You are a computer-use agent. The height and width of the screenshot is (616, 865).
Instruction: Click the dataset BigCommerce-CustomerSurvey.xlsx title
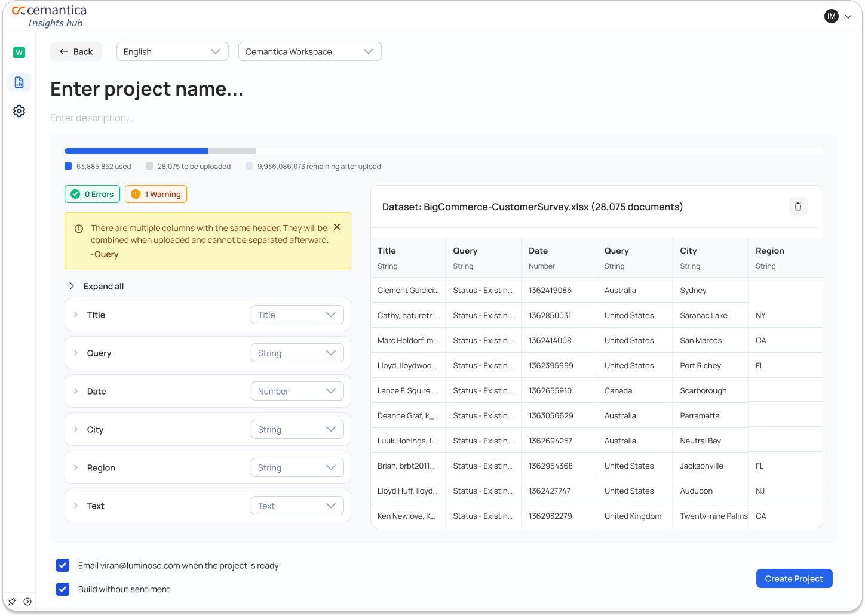click(x=532, y=207)
